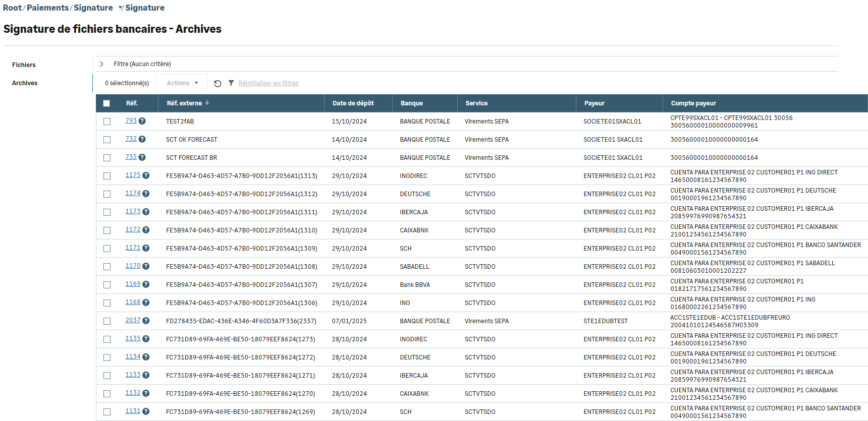Screen dimensions: 868x421
Task: Switch to the Fichiers tab
Action: [24, 65]
